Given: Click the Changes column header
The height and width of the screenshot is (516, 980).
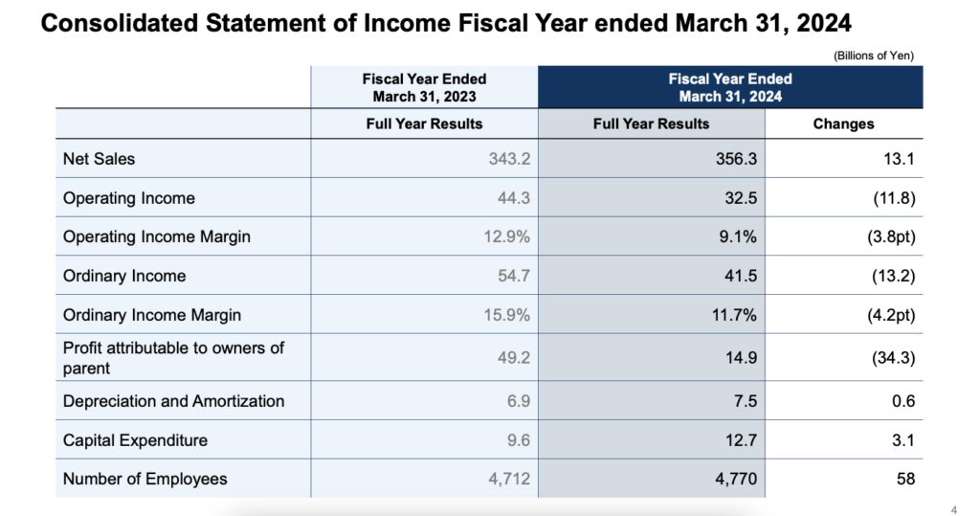Looking at the screenshot, I should click(x=843, y=123).
